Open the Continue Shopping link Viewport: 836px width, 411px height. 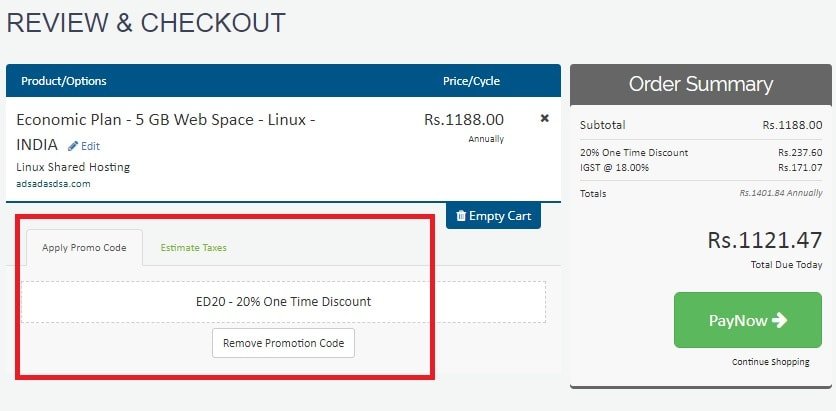coord(770,362)
